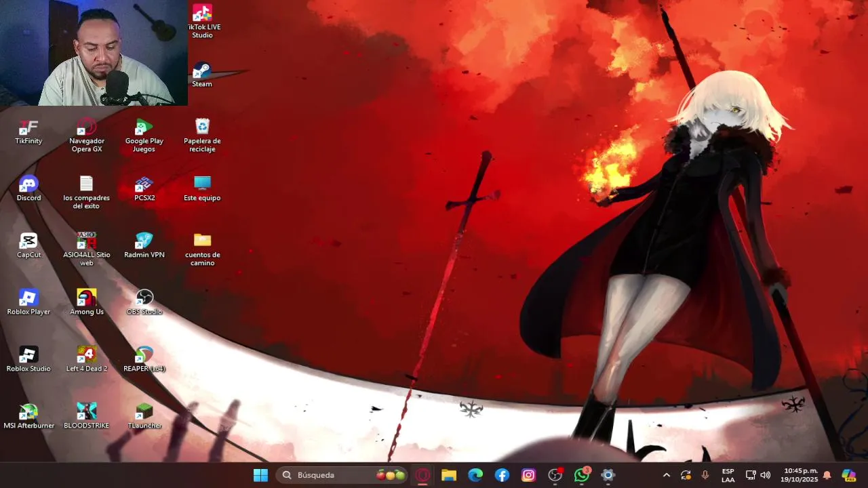Open TikTok LIVE Studio desktop shortcut
The width and height of the screenshot is (868, 488).
click(x=202, y=22)
